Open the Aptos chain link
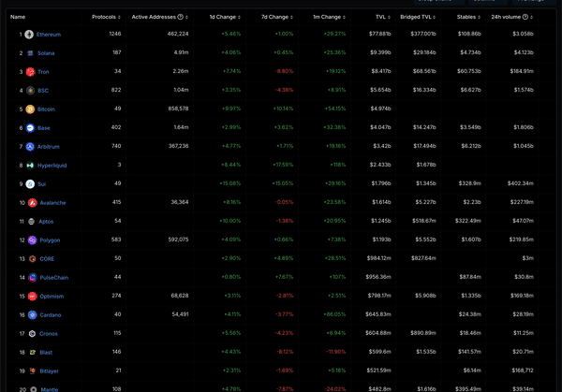The width and height of the screenshot is (562, 392). [46, 221]
